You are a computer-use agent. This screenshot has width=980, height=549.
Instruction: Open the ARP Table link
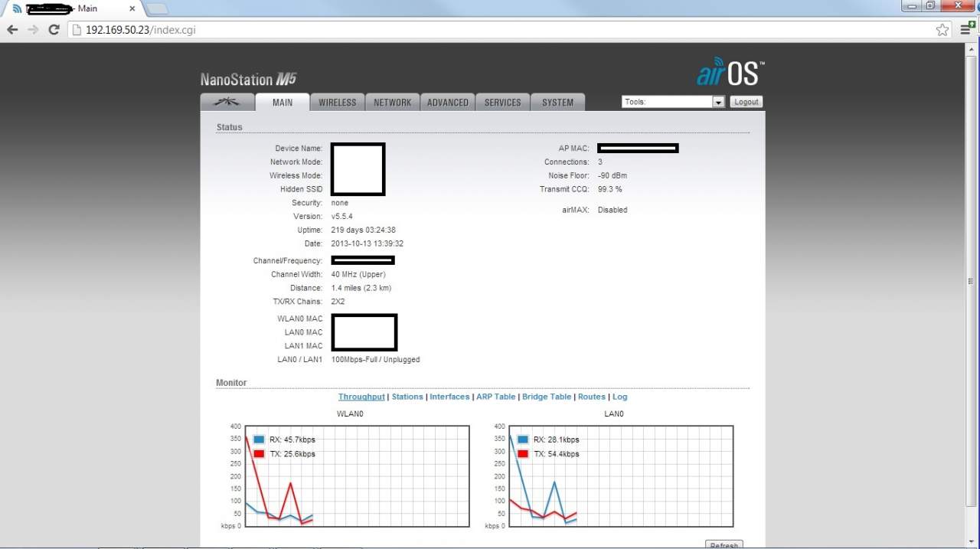click(x=496, y=397)
